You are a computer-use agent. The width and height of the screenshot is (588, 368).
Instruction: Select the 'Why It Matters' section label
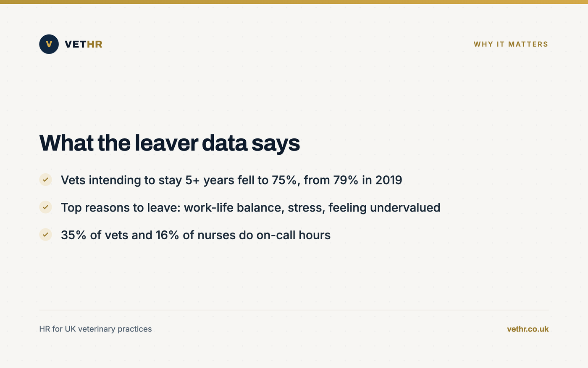click(511, 44)
